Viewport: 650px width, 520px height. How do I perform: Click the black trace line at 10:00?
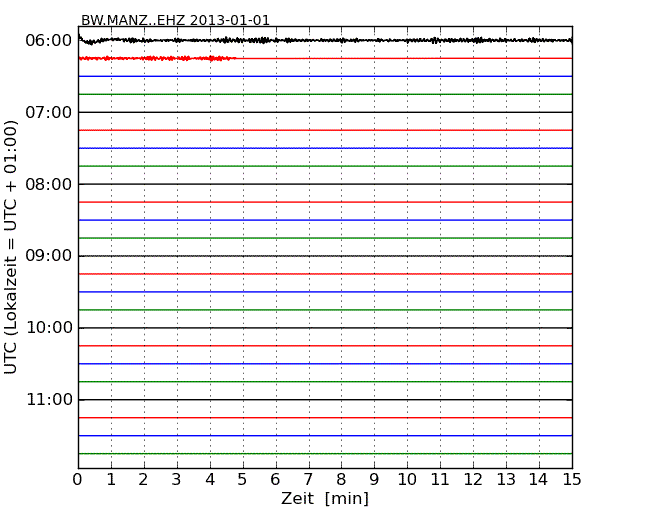325,328
